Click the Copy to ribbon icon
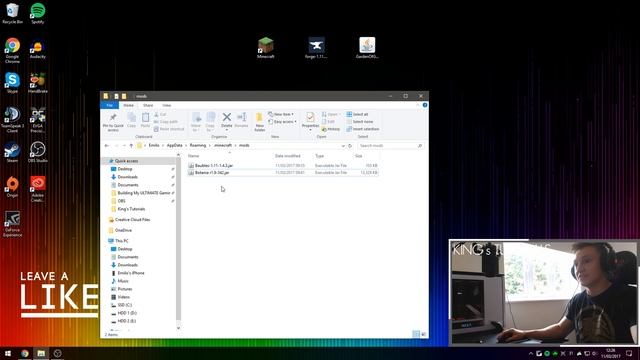The image size is (640, 360). 211,118
